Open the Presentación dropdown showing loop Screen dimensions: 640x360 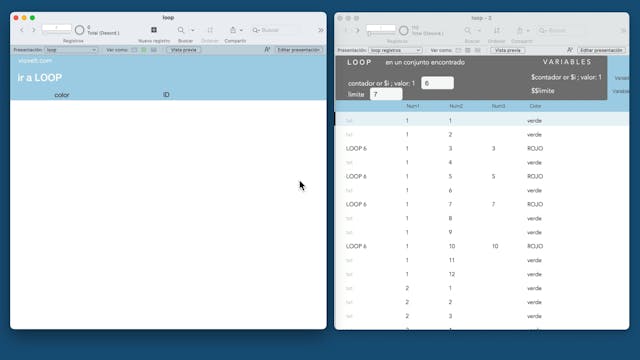click(x=71, y=50)
